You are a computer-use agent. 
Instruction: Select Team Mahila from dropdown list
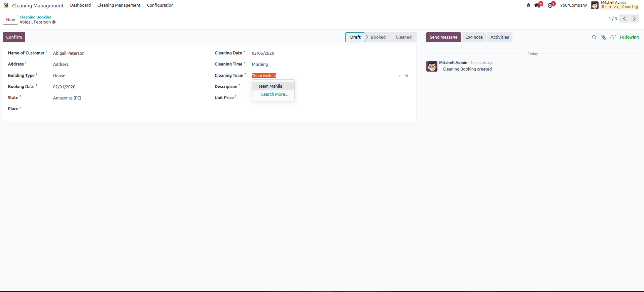click(x=270, y=86)
